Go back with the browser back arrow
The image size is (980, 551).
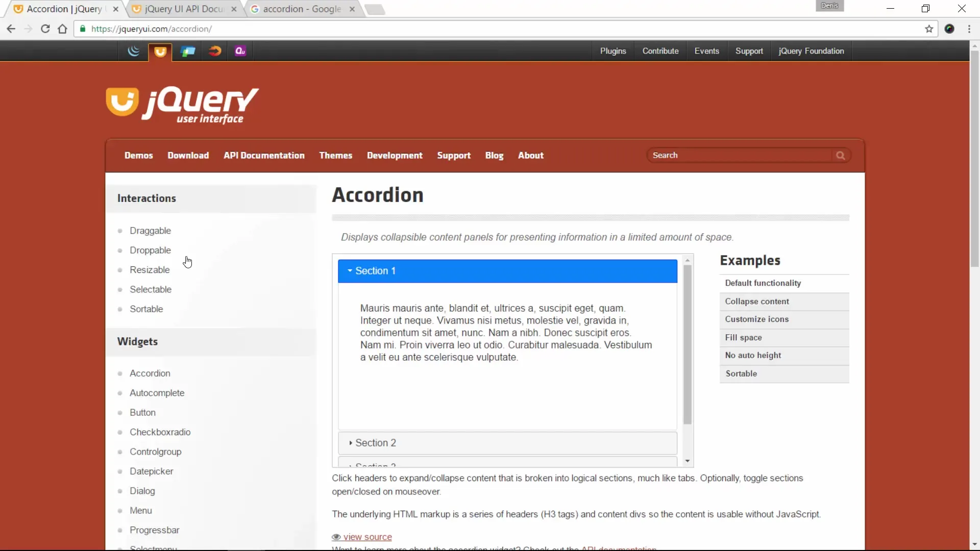11,29
